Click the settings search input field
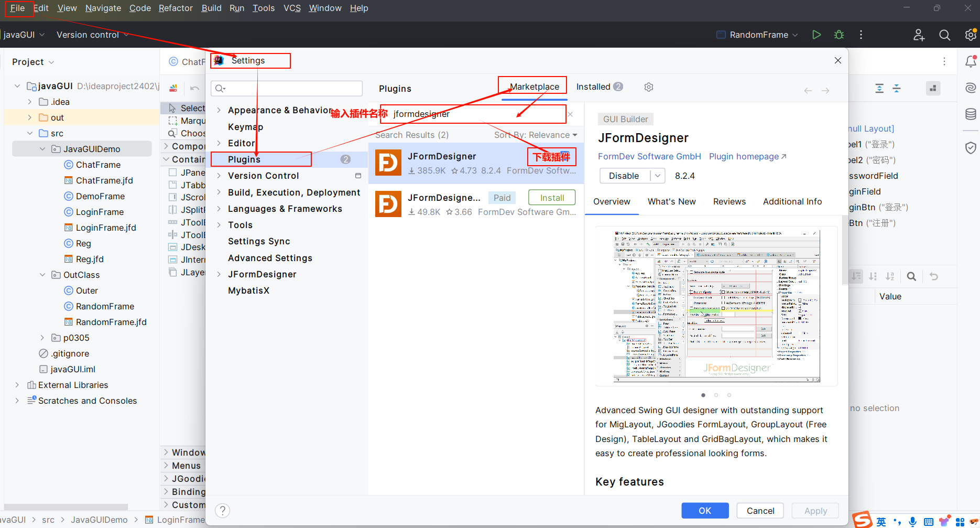The image size is (980, 528). click(x=287, y=88)
